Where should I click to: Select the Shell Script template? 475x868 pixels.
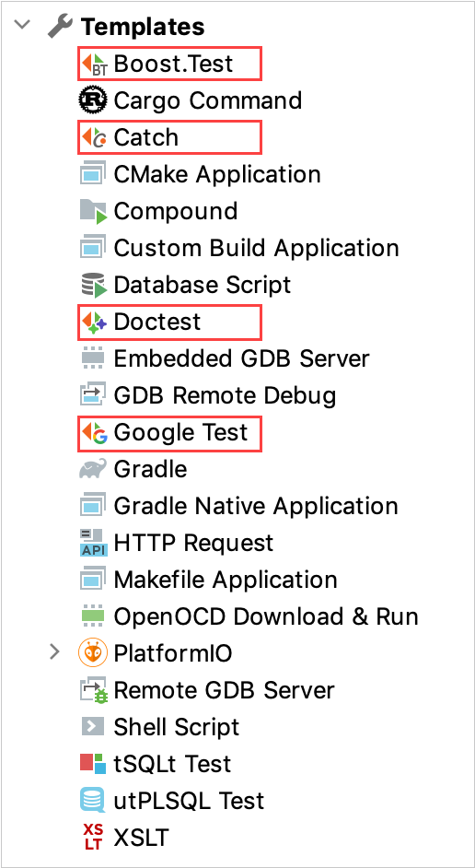(x=160, y=727)
